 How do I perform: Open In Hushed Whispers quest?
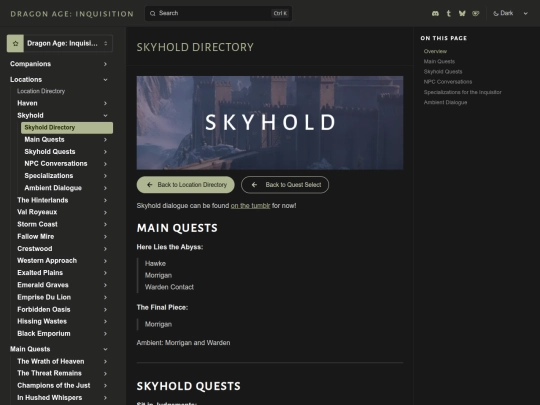(x=50, y=398)
